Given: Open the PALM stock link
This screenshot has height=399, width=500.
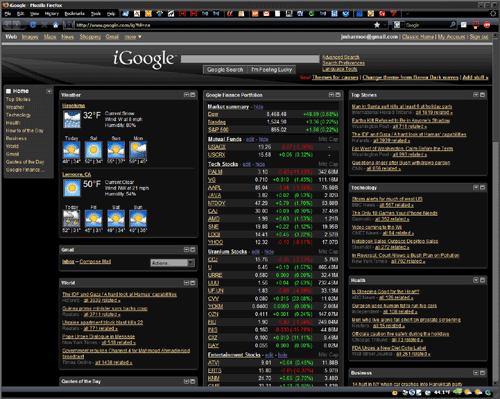Looking at the screenshot, I should (x=215, y=172).
